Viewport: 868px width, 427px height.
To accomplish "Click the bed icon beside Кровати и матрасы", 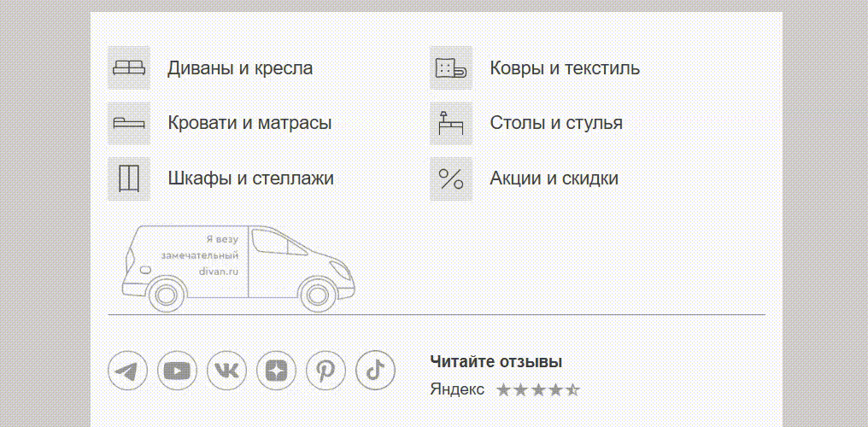I will [x=129, y=123].
